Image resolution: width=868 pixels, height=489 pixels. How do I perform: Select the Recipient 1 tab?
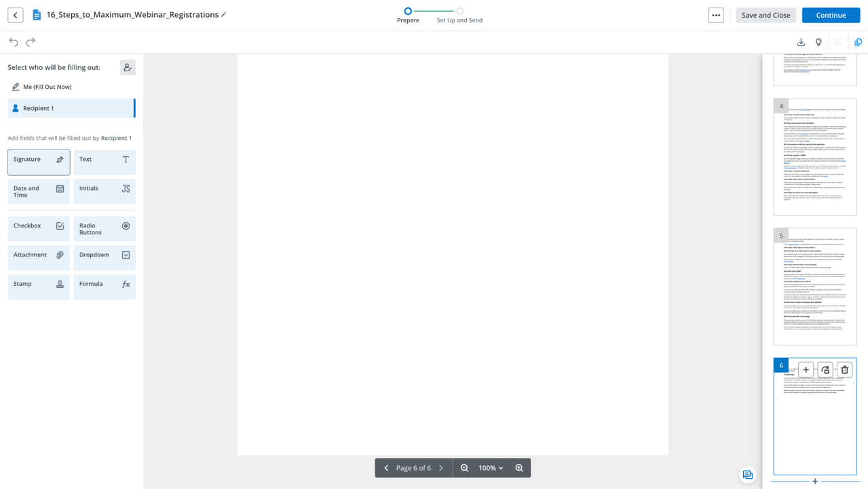pyautogui.click(x=71, y=108)
